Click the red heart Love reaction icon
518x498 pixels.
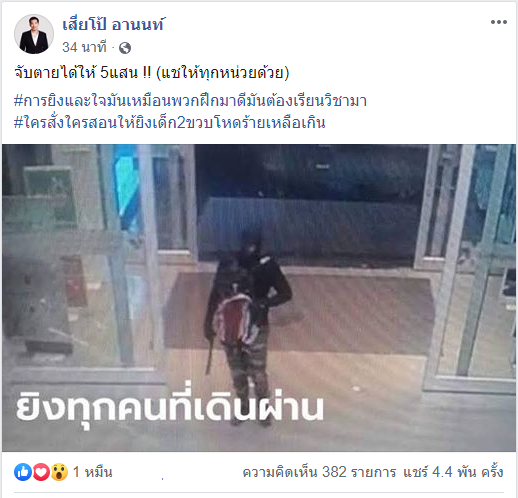point(41,472)
